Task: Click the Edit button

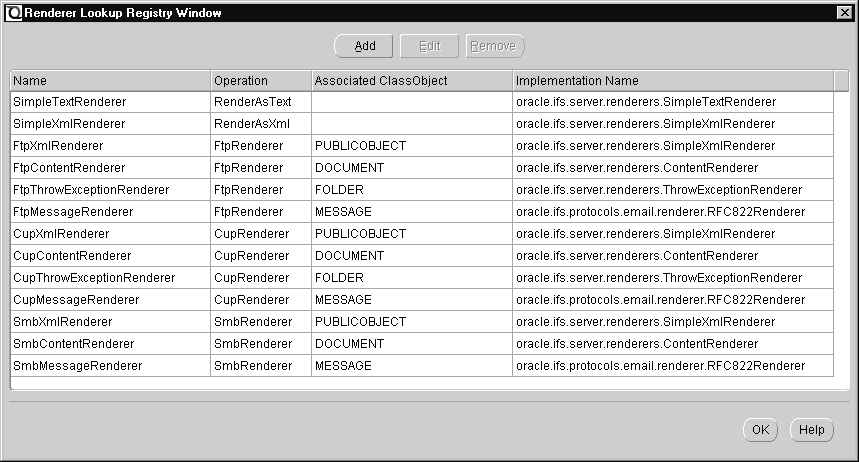Action: pyautogui.click(x=430, y=46)
